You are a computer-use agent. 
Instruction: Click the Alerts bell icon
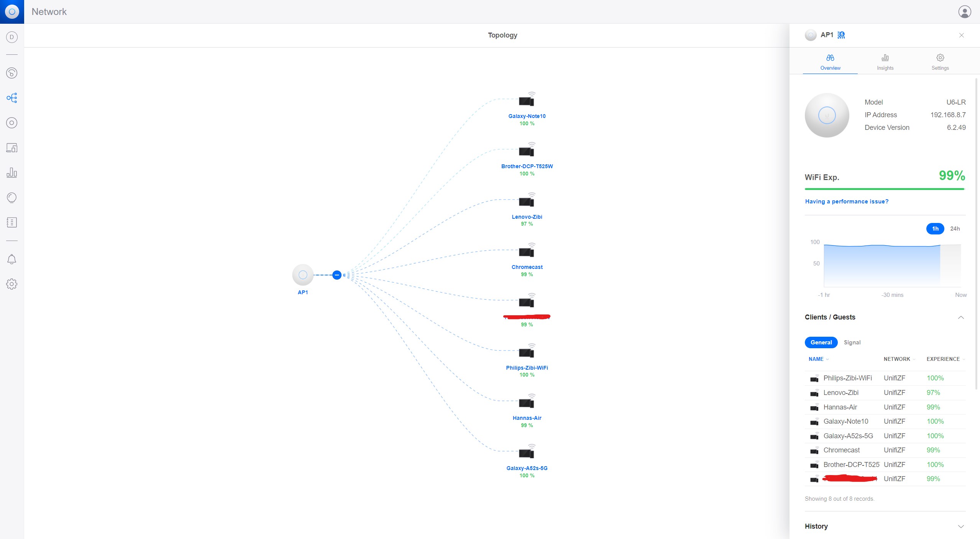(11, 259)
